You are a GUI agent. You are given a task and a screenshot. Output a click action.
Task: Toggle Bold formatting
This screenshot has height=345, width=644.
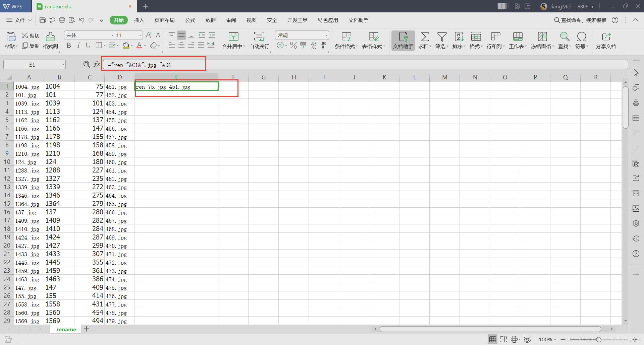(69, 45)
